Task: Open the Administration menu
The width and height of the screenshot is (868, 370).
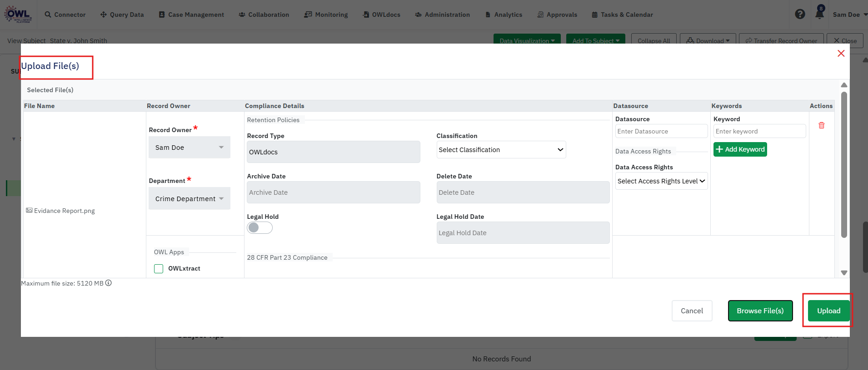Action: point(442,15)
